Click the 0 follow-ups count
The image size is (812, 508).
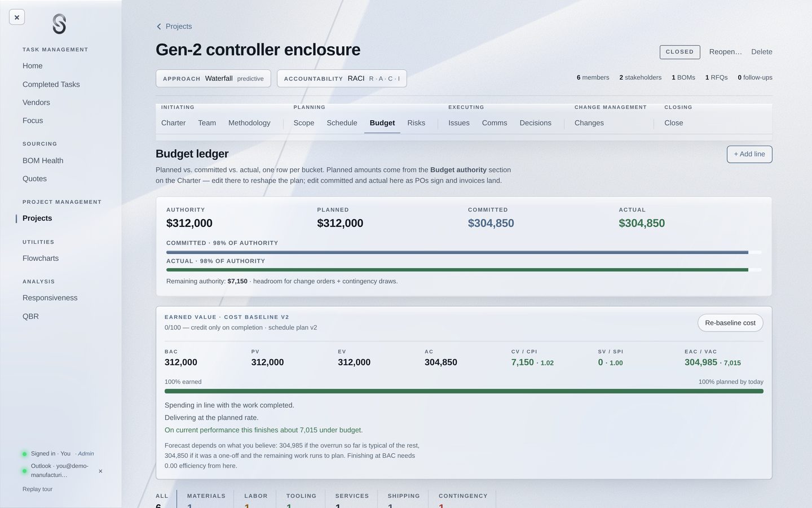tap(755, 77)
